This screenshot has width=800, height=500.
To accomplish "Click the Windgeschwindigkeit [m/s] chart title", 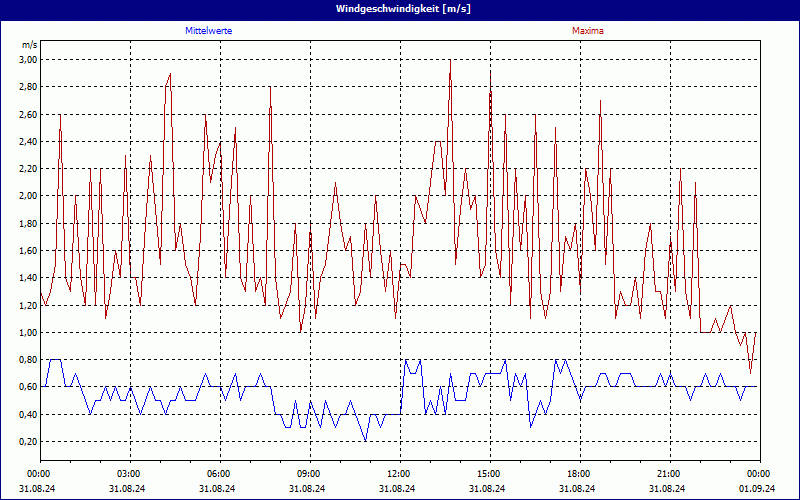I will 403,9.
